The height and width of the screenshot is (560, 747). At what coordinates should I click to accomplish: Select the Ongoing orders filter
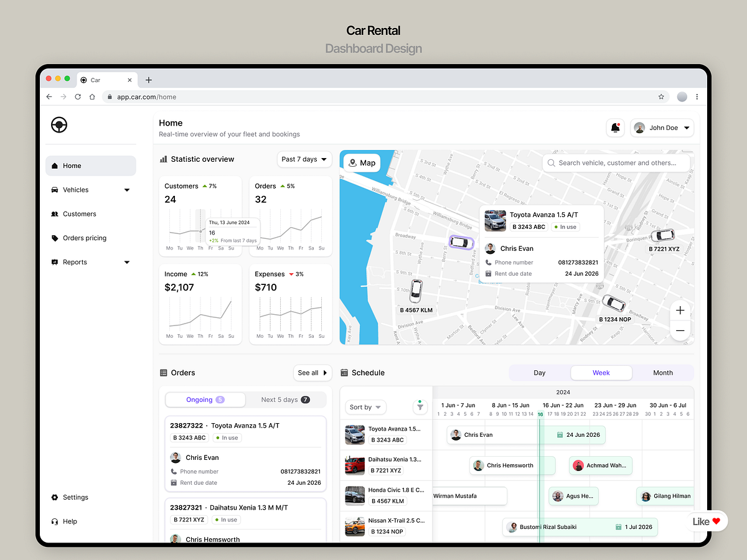[205, 399]
